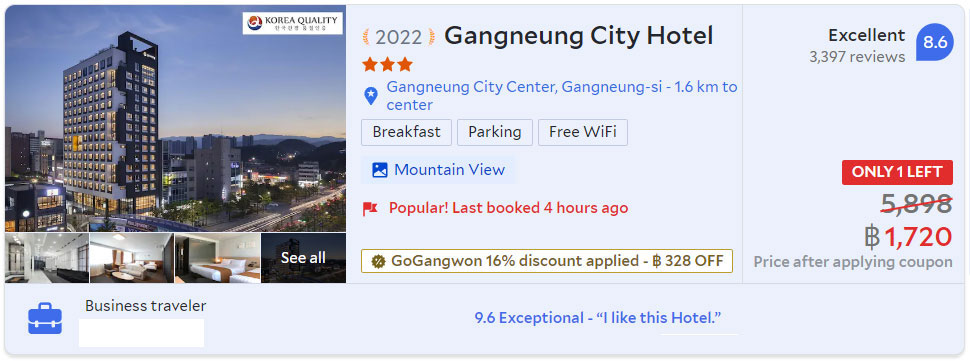Click the location pin icon
Screen dimensions: 970x361
[370, 96]
